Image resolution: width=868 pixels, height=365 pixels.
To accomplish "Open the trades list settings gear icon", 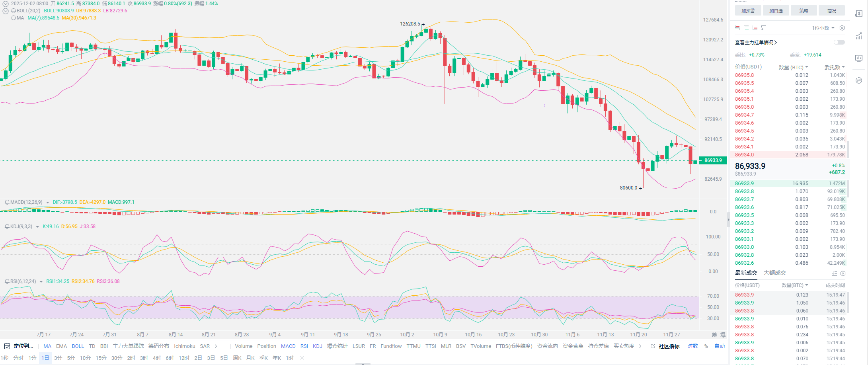I will (x=843, y=273).
